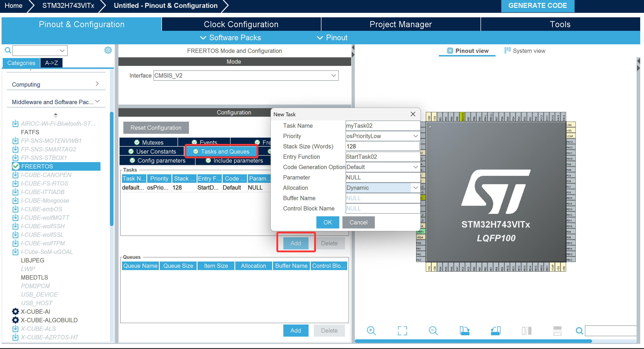Viewport: 644px width, 349px height.
Task: Select the Config parameters tab
Action: 158,161
